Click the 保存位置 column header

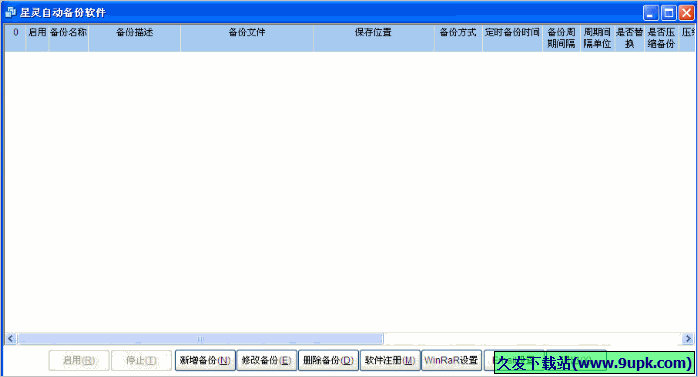click(374, 38)
